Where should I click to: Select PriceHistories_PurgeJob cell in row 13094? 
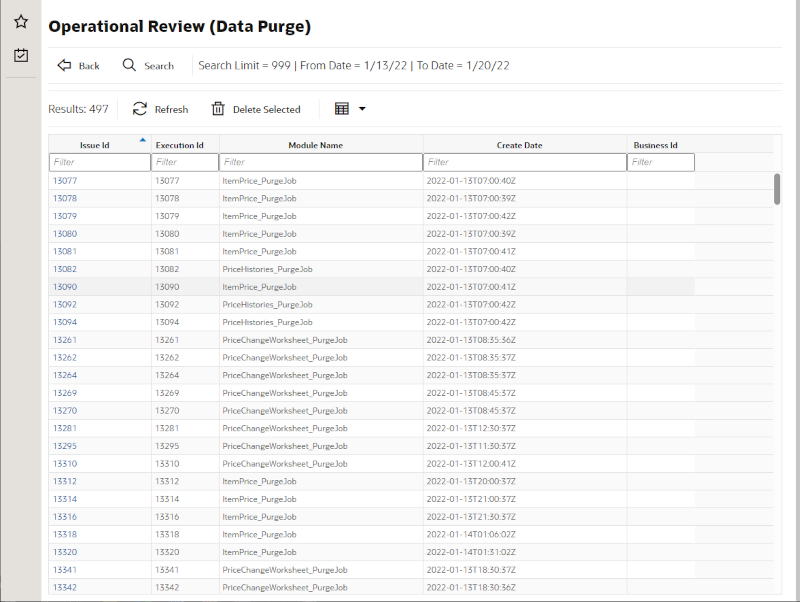(321, 322)
